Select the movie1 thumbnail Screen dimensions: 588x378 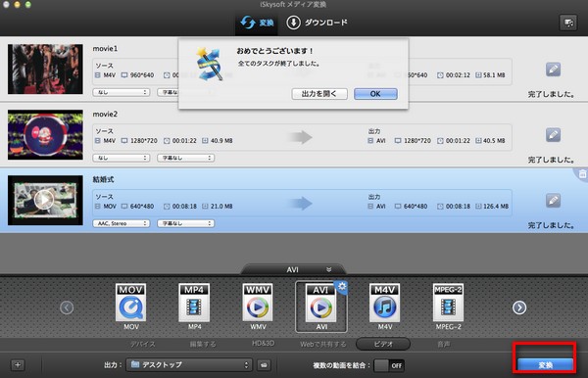[x=45, y=69]
